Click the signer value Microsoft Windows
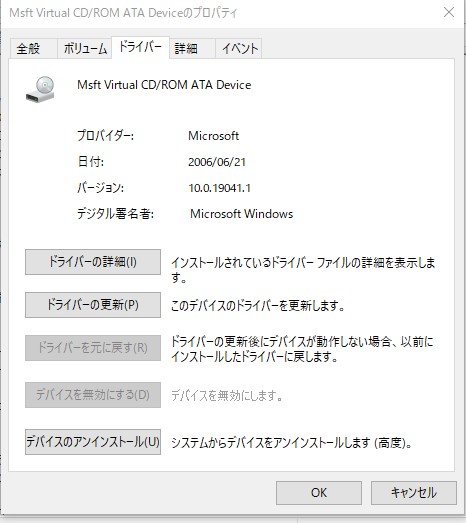The width and height of the screenshot is (466, 523). tap(242, 214)
